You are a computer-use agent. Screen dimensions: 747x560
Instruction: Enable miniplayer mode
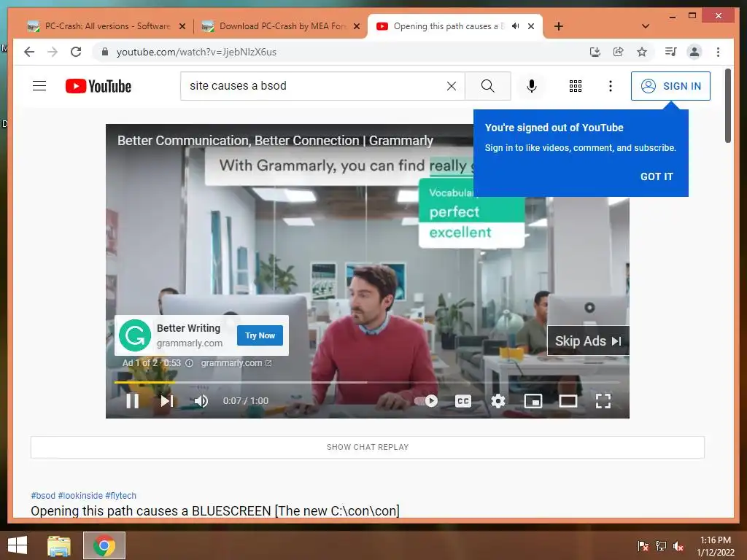click(533, 401)
